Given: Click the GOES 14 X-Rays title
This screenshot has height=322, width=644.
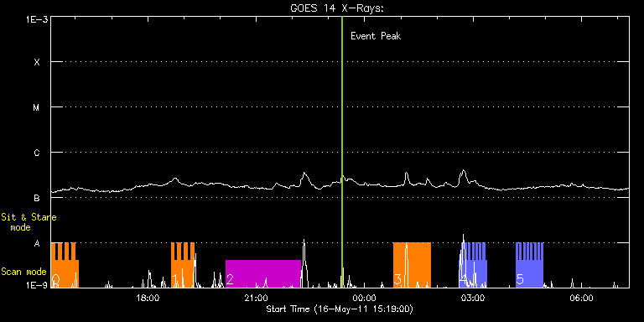Looking at the screenshot, I should 337,8.
